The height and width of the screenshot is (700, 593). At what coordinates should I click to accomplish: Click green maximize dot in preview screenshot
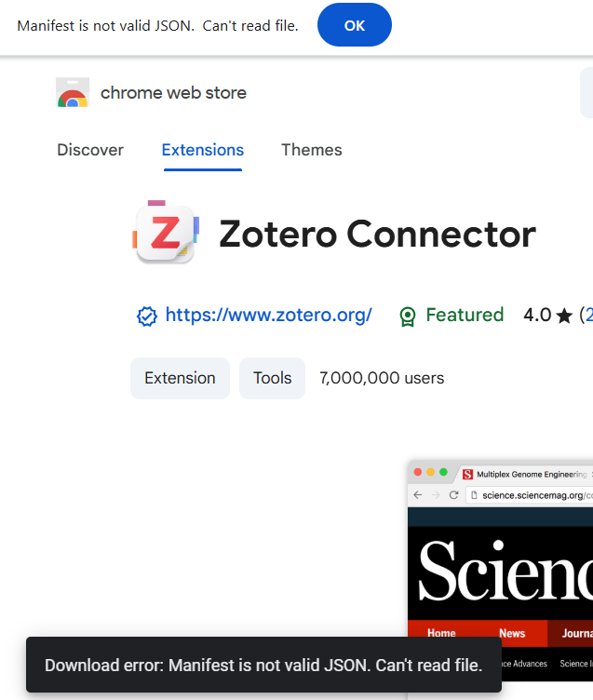click(x=443, y=472)
